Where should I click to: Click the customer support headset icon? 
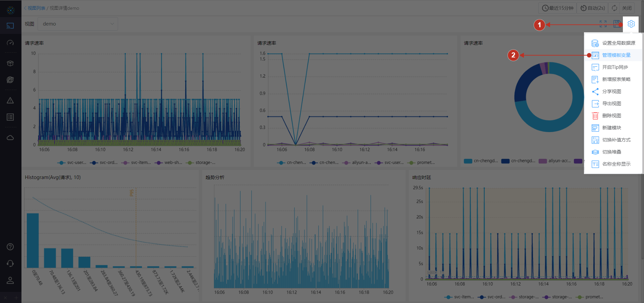pyautogui.click(x=10, y=263)
